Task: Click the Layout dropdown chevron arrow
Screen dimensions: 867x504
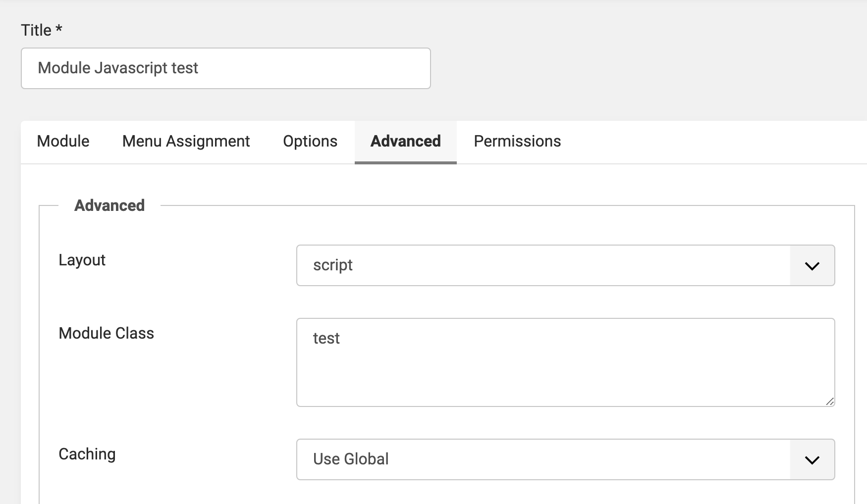Action: (812, 266)
